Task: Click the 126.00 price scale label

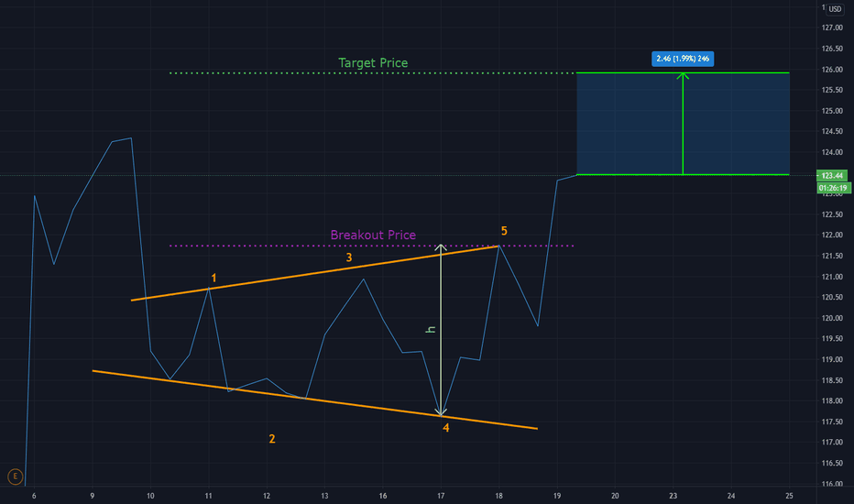Action: (x=832, y=70)
